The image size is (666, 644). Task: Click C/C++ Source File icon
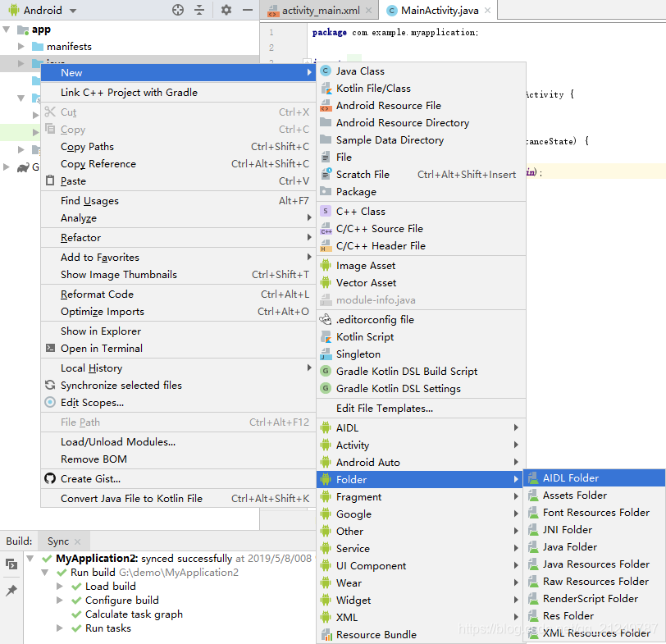326,229
